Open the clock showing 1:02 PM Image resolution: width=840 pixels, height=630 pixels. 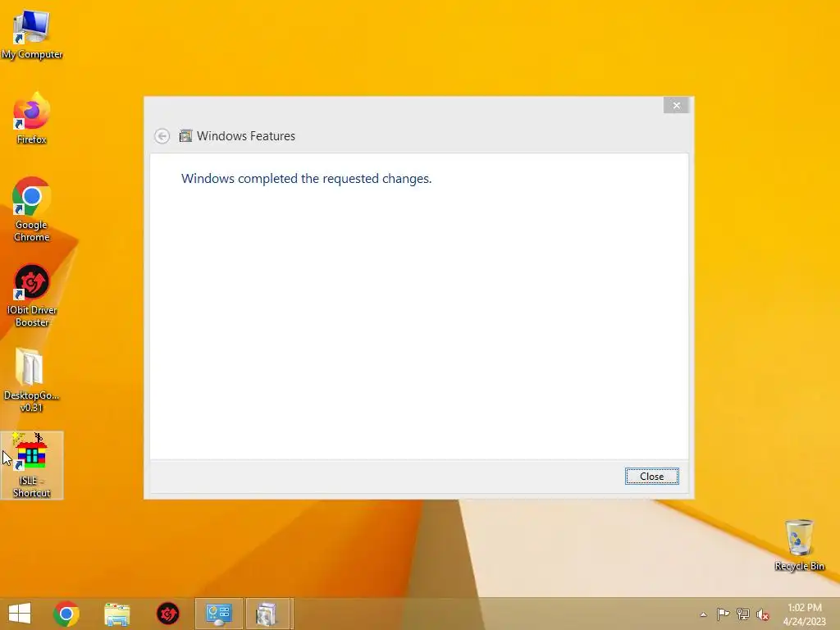804,614
